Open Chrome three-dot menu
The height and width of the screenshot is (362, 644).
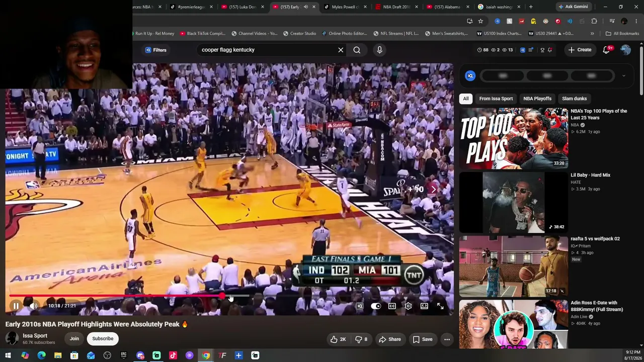click(x=636, y=21)
